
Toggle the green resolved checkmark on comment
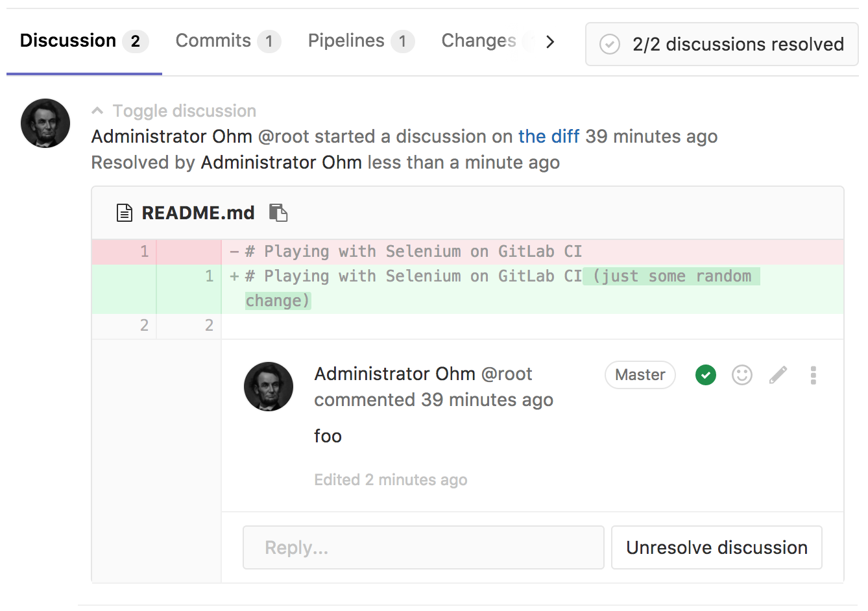(x=705, y=375)
